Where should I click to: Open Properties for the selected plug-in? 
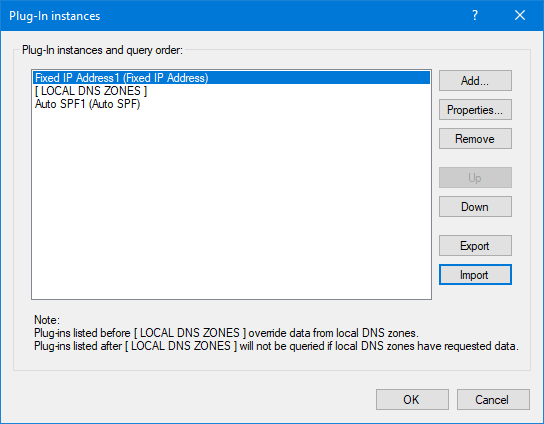coord(475,110)
